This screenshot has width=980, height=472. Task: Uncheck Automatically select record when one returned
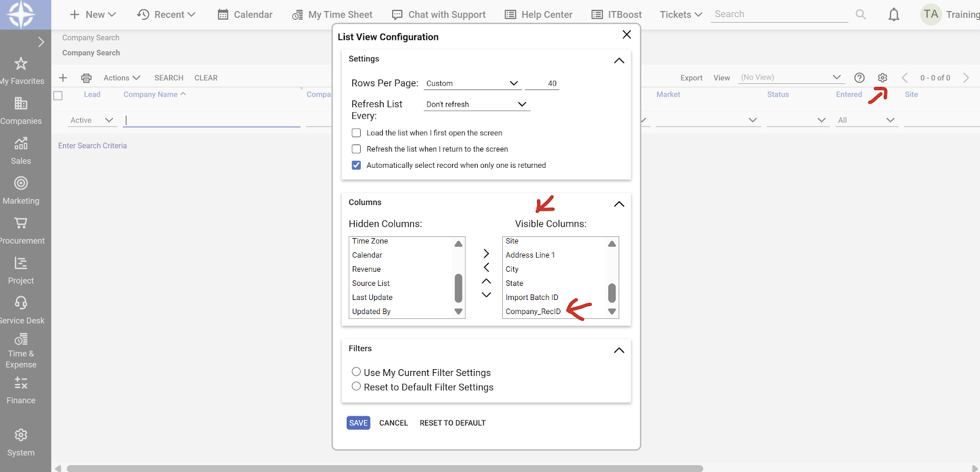click(356, 165)
